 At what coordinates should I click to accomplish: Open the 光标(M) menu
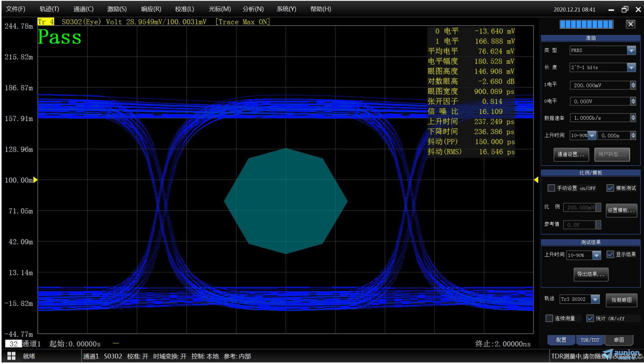pos(219,9)
